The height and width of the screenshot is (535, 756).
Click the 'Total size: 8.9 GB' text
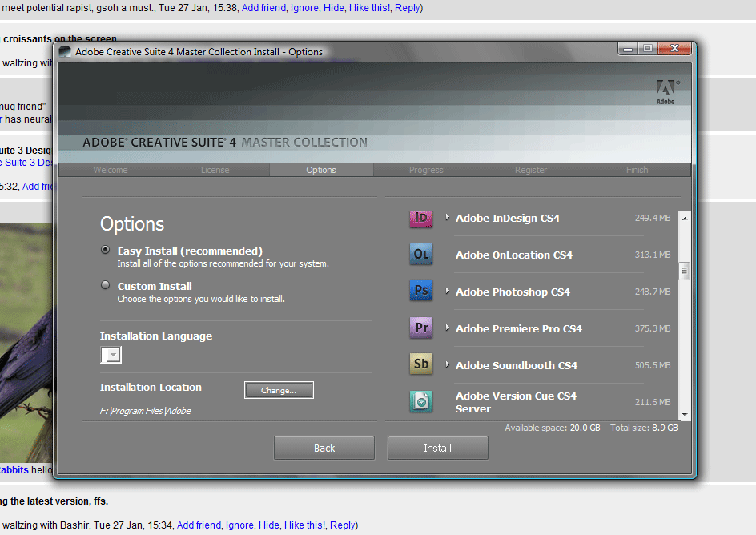pyautogui.click(x=644, y=428)
